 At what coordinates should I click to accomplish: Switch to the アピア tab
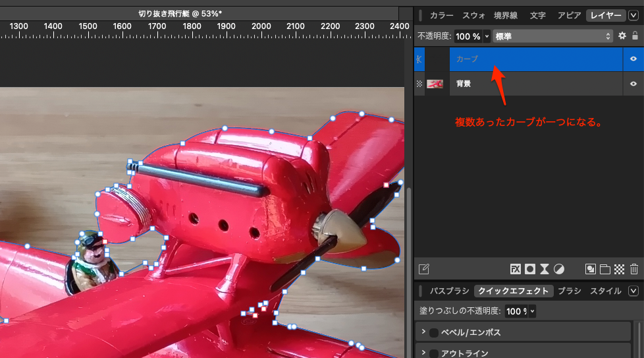pyautogui.click(x=569, y=16)
